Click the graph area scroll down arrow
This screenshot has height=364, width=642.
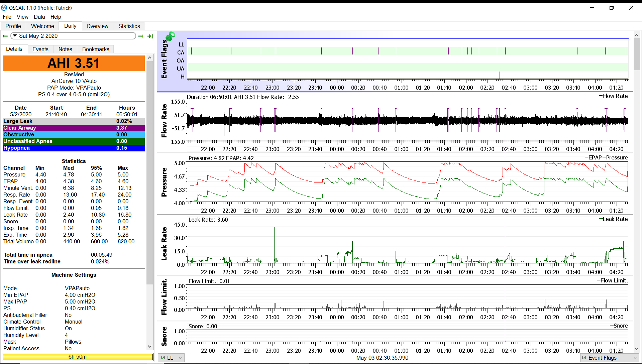[x=636, y=350]
